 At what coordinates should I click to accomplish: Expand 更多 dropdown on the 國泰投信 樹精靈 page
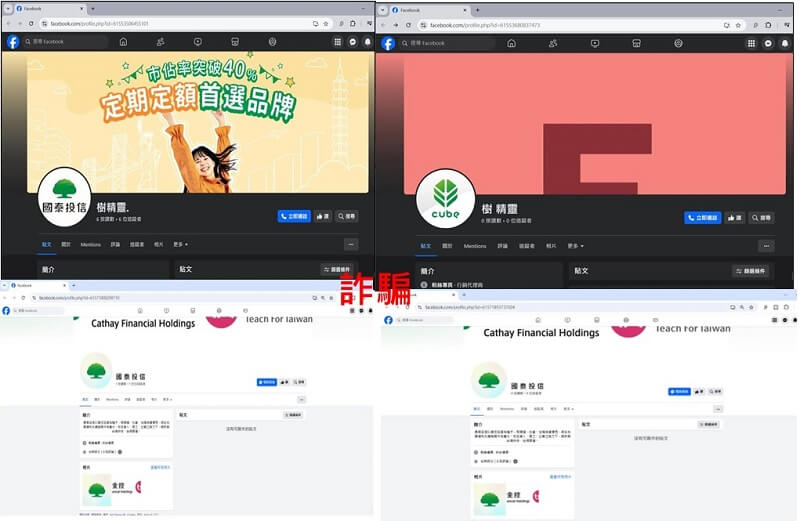180,244
